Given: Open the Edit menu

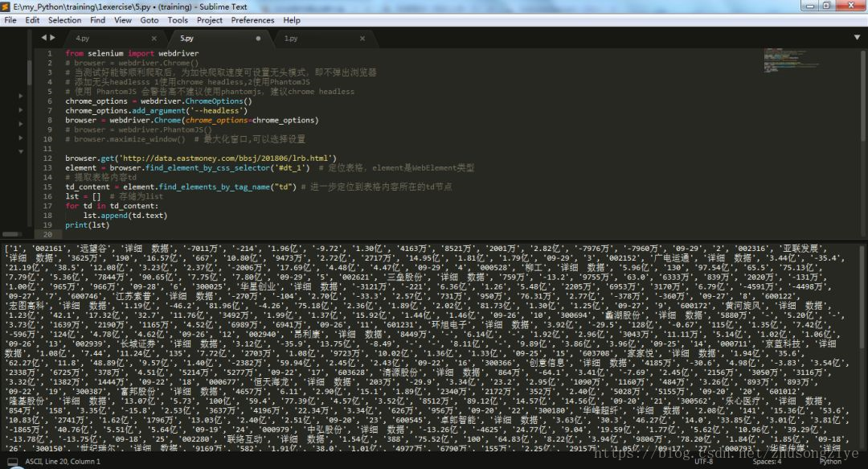Looking at the screenshot, I should [32, 20].
